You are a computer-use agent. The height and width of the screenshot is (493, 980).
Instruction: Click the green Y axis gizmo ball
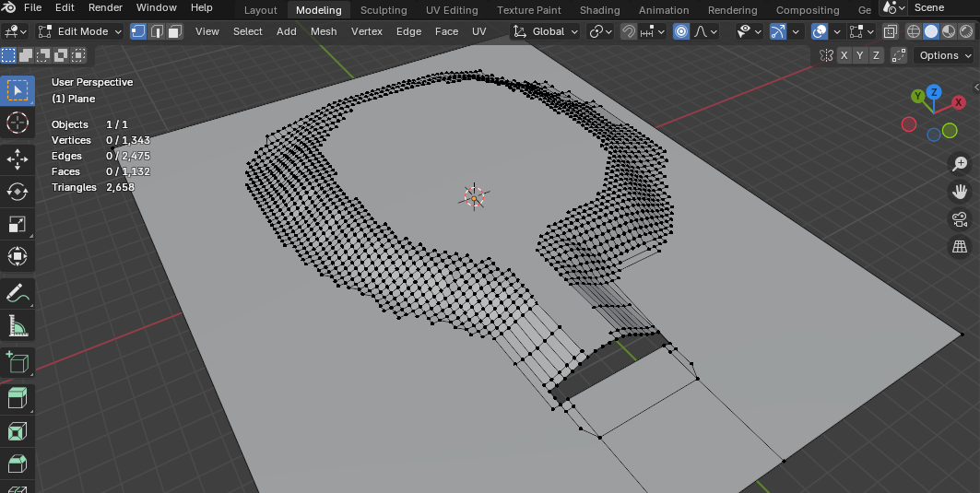click(x=917, y=96)
